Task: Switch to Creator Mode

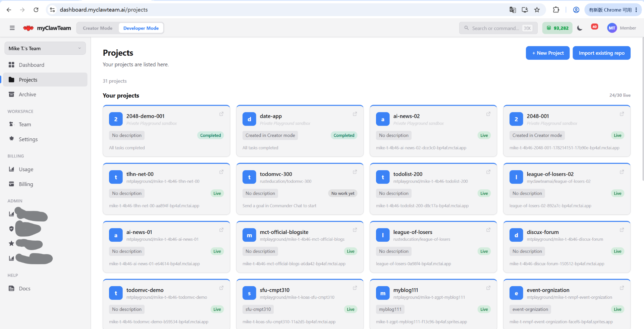Action: click(x=98, y=28)
